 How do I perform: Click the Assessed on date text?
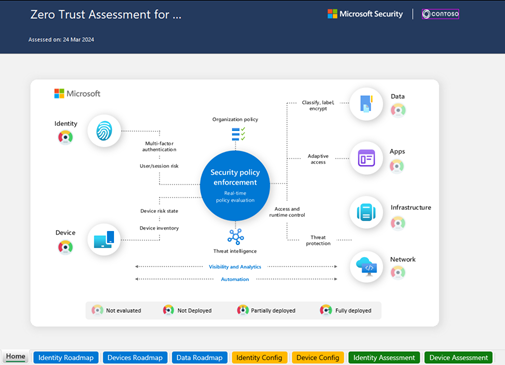point(61,40)
